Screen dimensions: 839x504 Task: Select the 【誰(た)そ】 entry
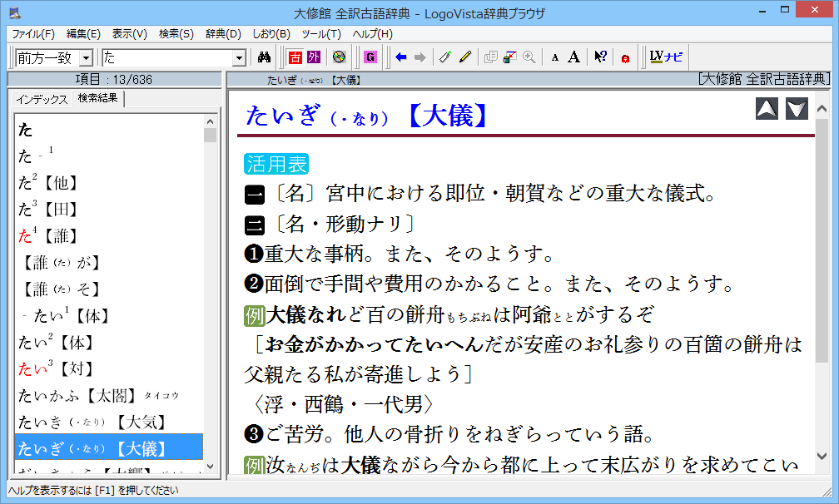(x=59, y=289)
